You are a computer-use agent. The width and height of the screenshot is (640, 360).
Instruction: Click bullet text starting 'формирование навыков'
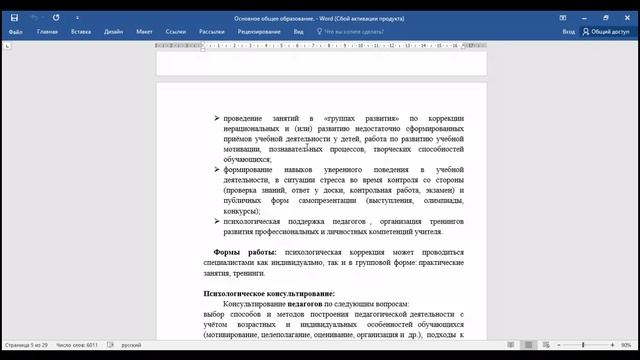click(344, 190)
